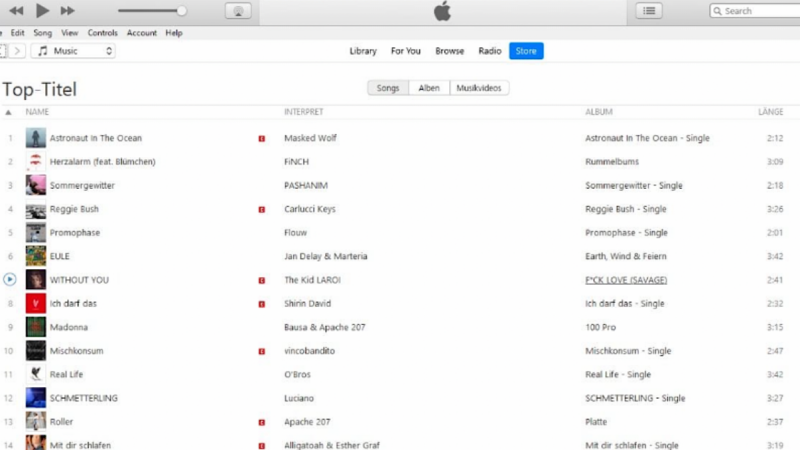800x450 pixels.
Task: Switch to the Browse tab
Action: (x=449, y=51)
